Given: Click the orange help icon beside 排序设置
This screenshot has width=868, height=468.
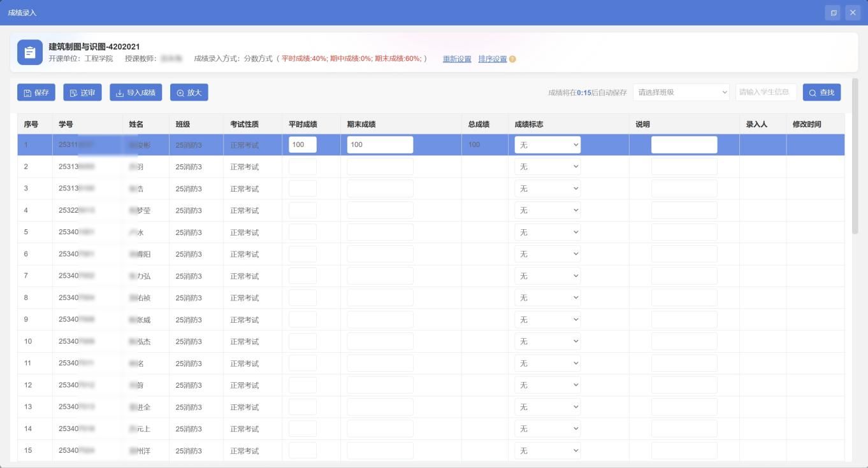Looking at the screenshot, I should [512, 59].
